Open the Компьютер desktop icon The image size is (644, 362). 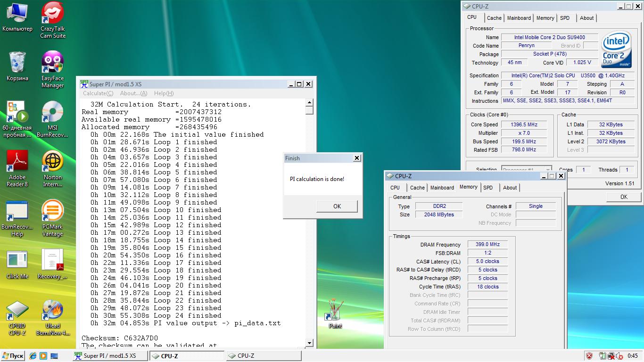[17, 17]
